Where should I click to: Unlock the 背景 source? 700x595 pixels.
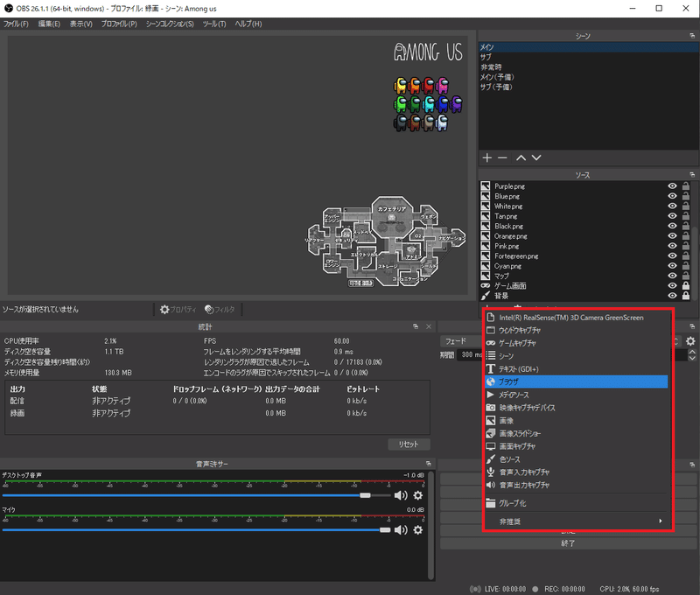[x=686, y=296]
